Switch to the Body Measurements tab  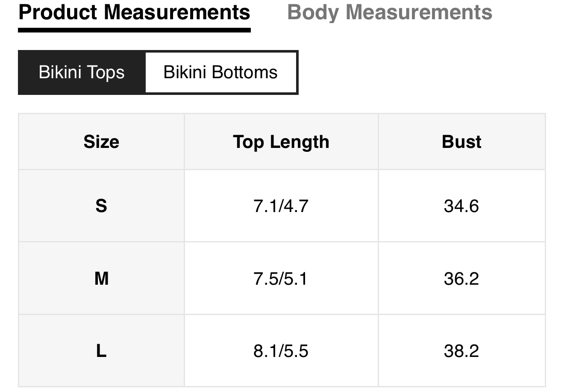pyautogui.click(x=389, y=12)
